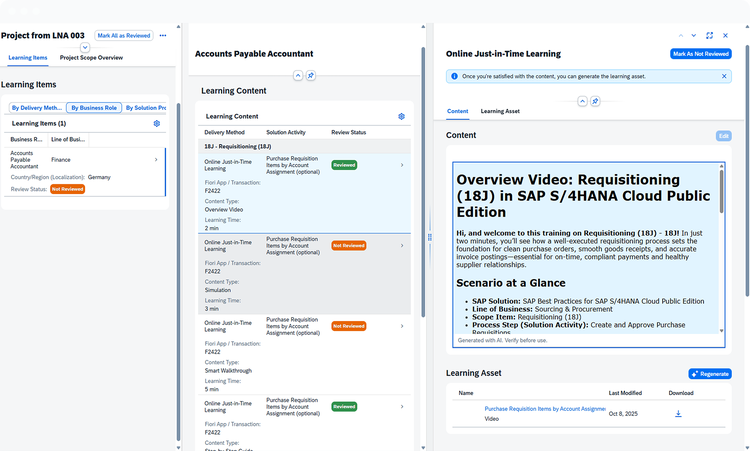The width and height of the screenshot is (750, 451).
Task: Click the Solution Activity column header
Action: point(286,132)
